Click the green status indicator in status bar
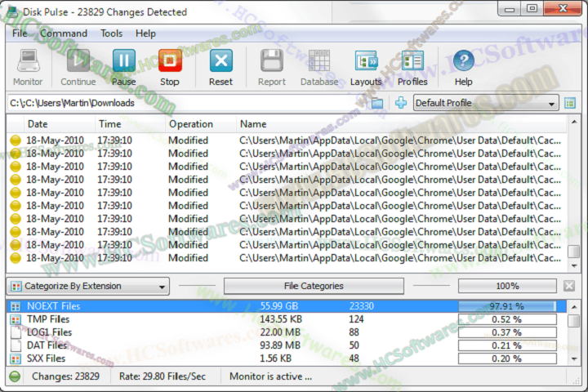 click(x=15, y=376)
